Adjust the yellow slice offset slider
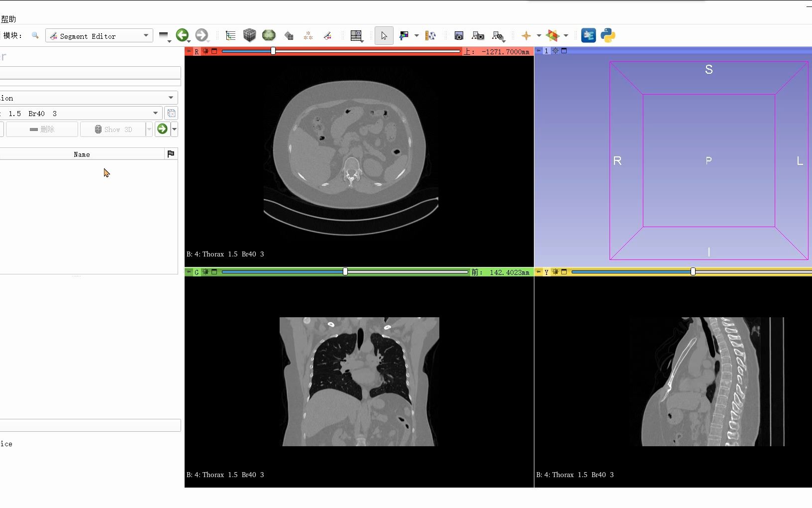Screen dimensions: 812x508 692,271
